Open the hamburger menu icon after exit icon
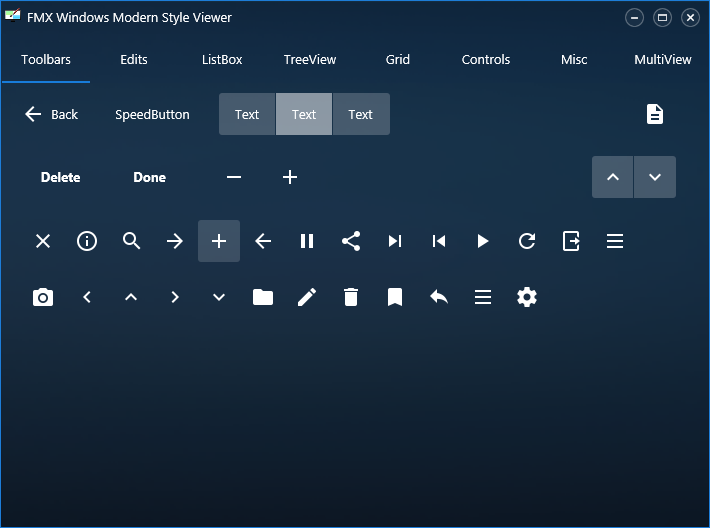This screenshot has width=710, height=528. click(615, 241)
